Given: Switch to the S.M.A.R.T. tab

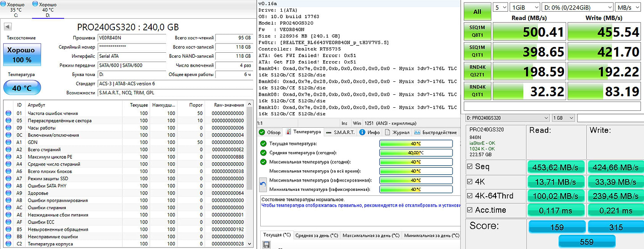Looking at the screenshot, I should tap(341, 132).
